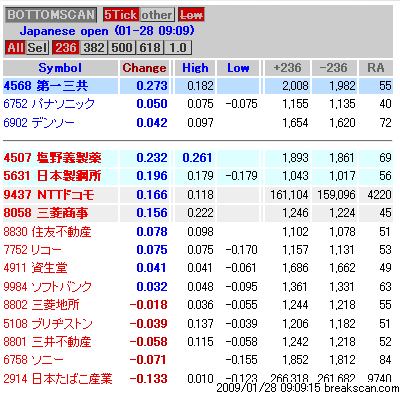Click high value 0.261 for 4507
This screenshot has height=394, width=400.
click(x=197, y=158)
